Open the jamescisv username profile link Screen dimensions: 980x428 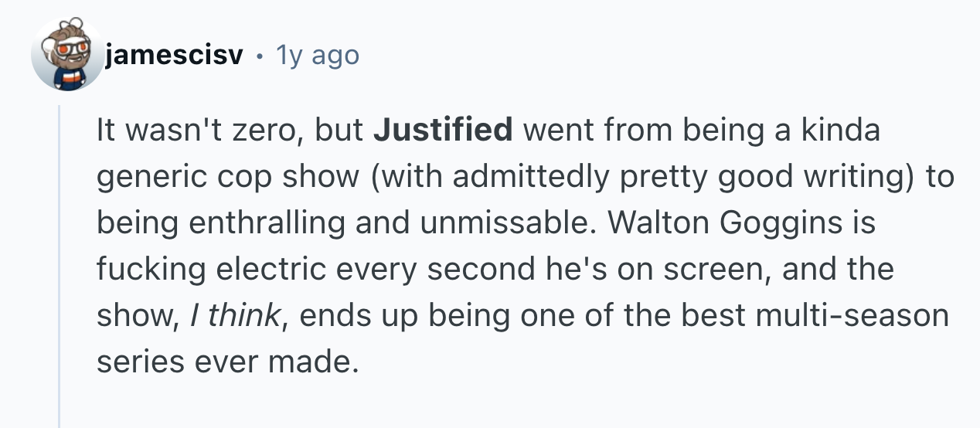pos(174,56)
